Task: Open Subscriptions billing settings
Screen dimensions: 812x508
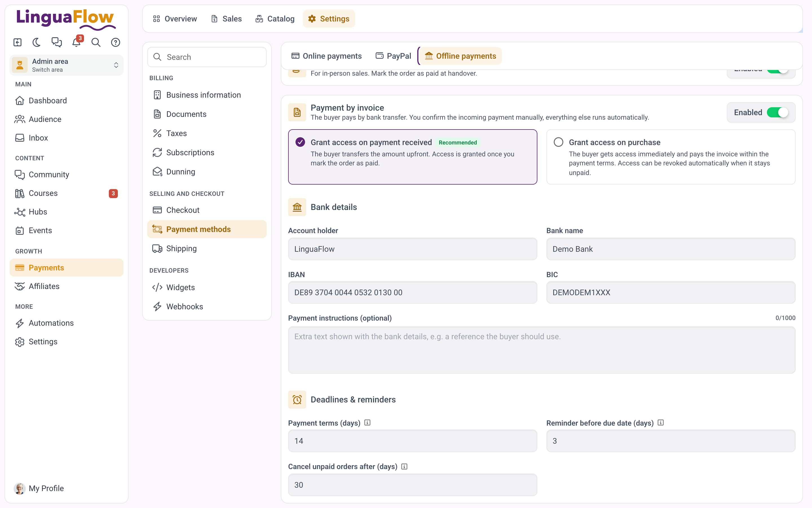Action: pos(207,152)
